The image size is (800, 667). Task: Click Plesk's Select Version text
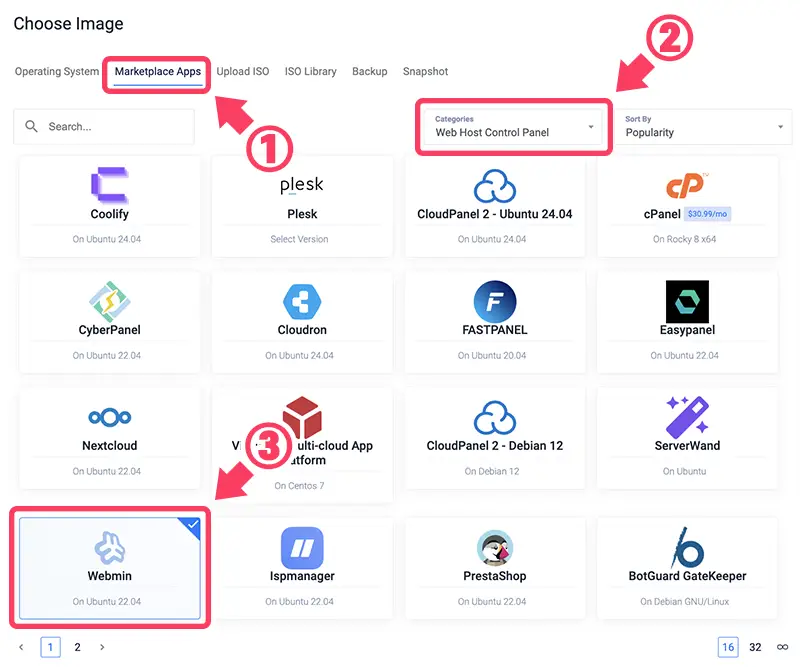click(299, 239)
